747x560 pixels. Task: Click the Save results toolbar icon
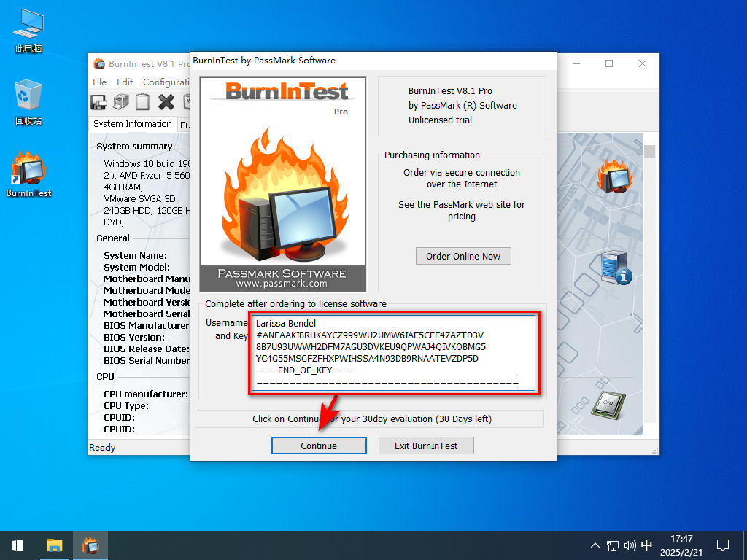98,102
